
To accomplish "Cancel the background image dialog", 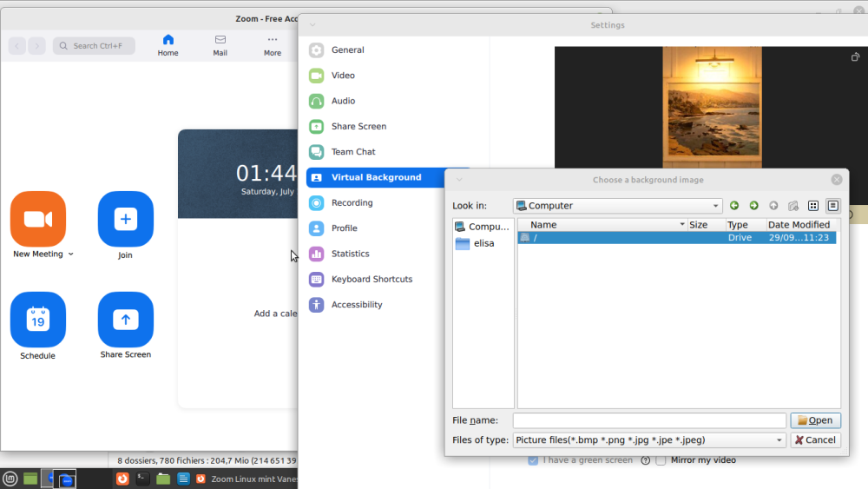I will pyautogui.click(x=815, y=440).
